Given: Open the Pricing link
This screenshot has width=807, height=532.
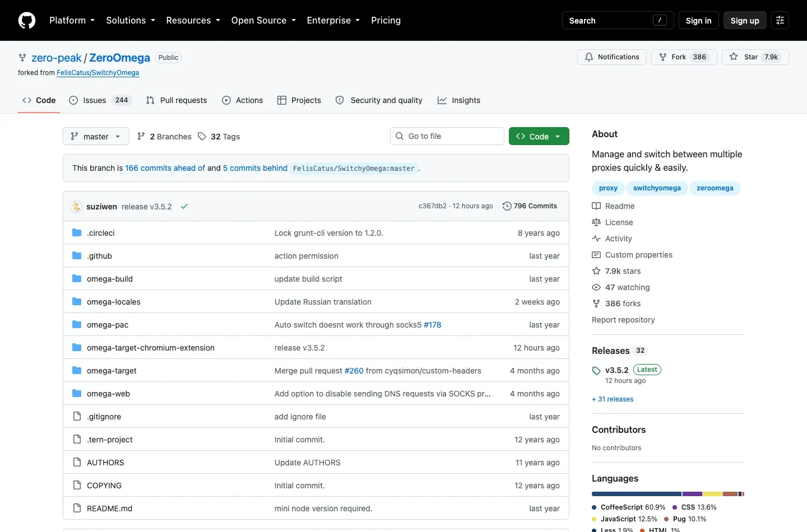Looking at the screenshot, I should (x=386, y=20).
